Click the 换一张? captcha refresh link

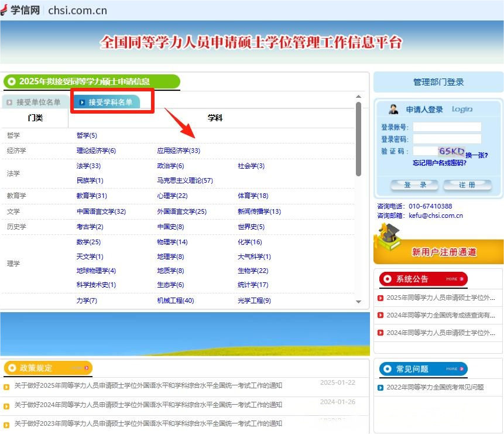coord(476,155)
